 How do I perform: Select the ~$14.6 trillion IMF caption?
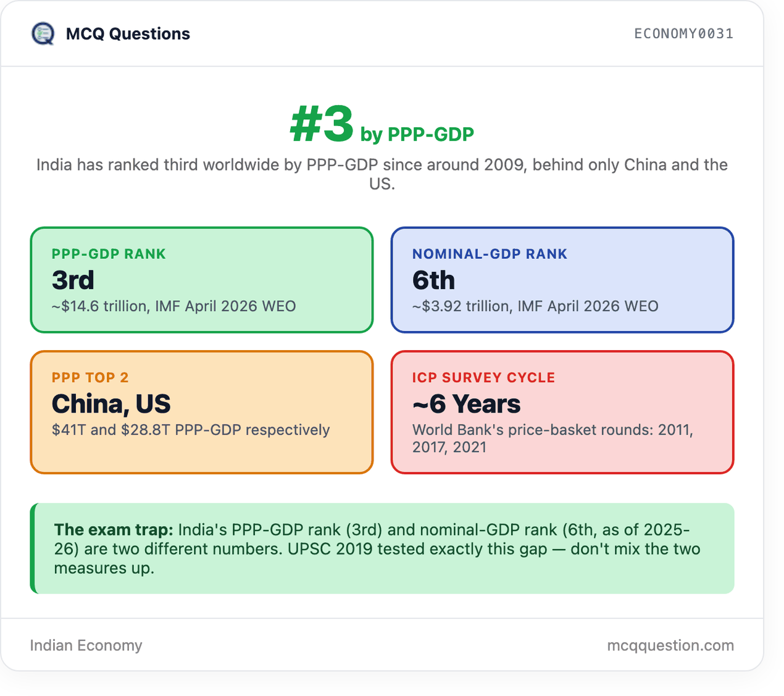coord(174,306)
